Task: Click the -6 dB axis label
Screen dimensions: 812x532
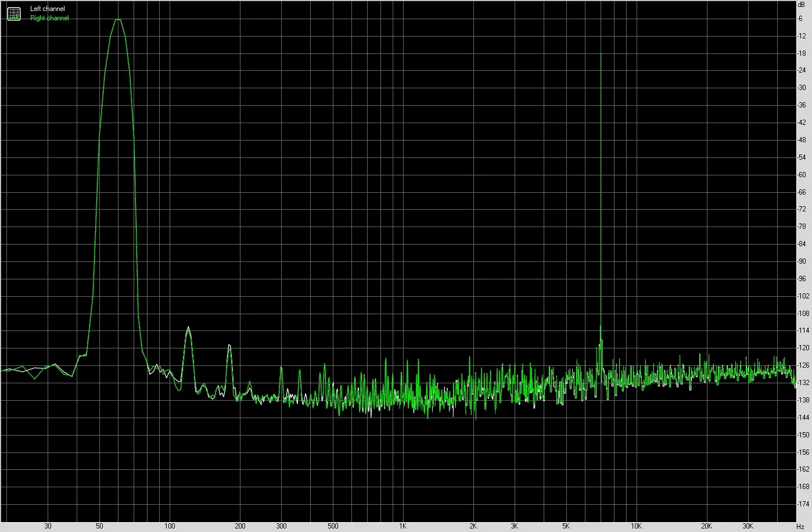Action: (801, 19)
